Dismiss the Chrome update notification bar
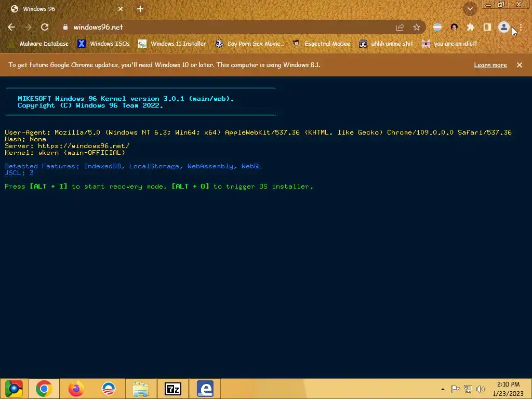The height and width of the screenshot is (399, 532). 520,65
